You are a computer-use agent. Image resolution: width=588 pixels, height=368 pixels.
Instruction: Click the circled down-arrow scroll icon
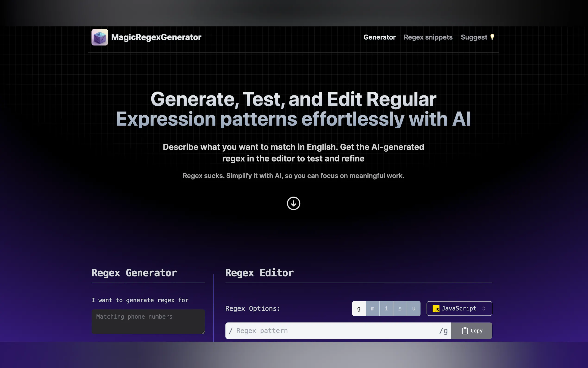(293, 203)
